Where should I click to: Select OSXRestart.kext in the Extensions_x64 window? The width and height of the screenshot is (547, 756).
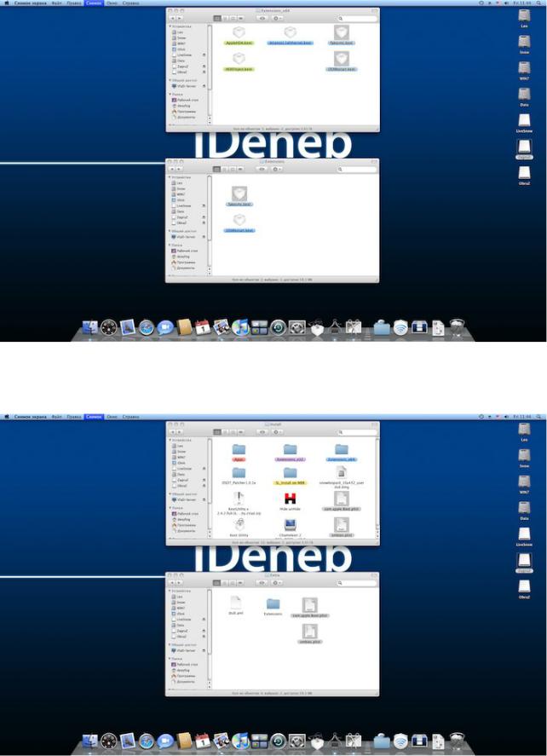342,61
